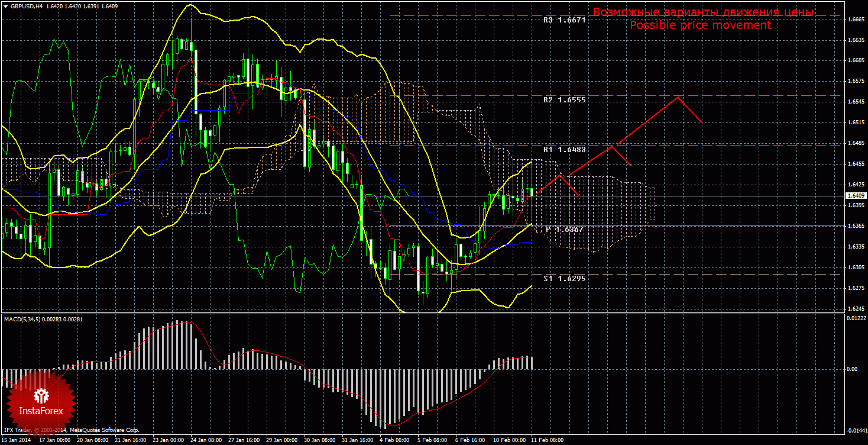Select the R1 1.6483 pivot label
The height and width of the screenshot is (445, 868).
click(565, 150)
